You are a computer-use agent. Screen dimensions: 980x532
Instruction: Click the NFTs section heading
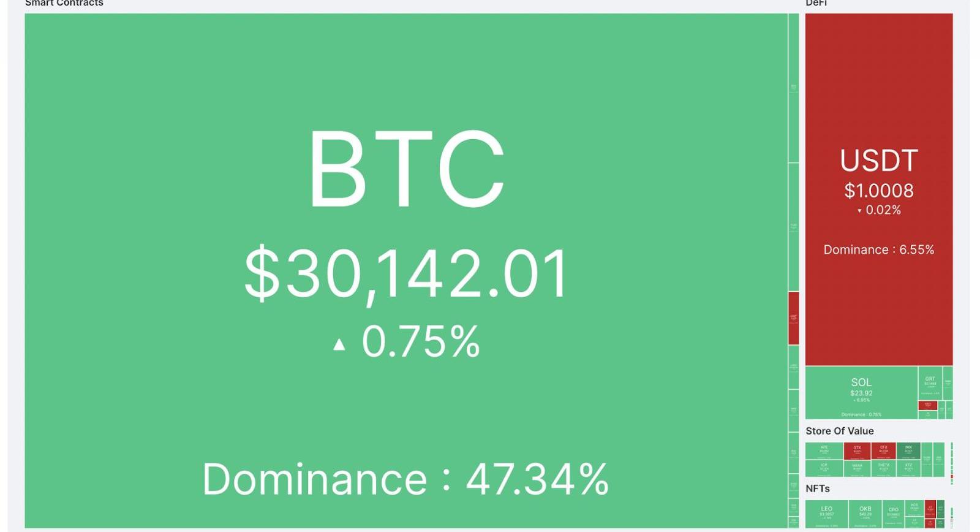818,488
